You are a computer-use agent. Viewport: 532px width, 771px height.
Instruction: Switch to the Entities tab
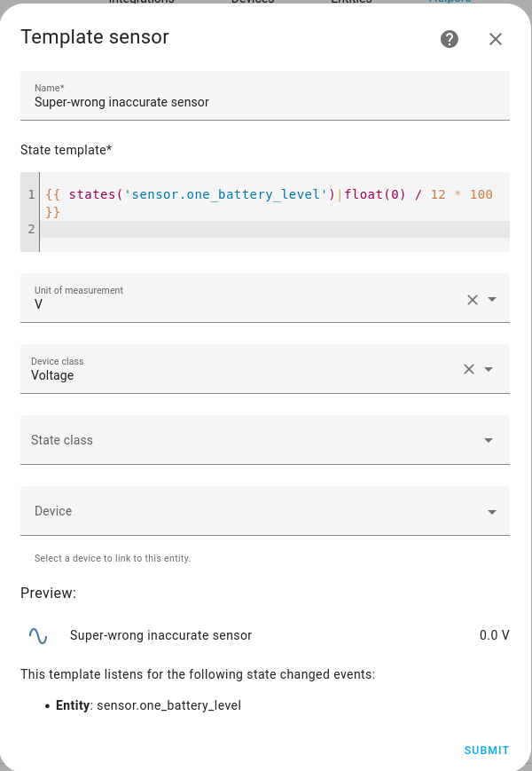click(x=351, y=2)
